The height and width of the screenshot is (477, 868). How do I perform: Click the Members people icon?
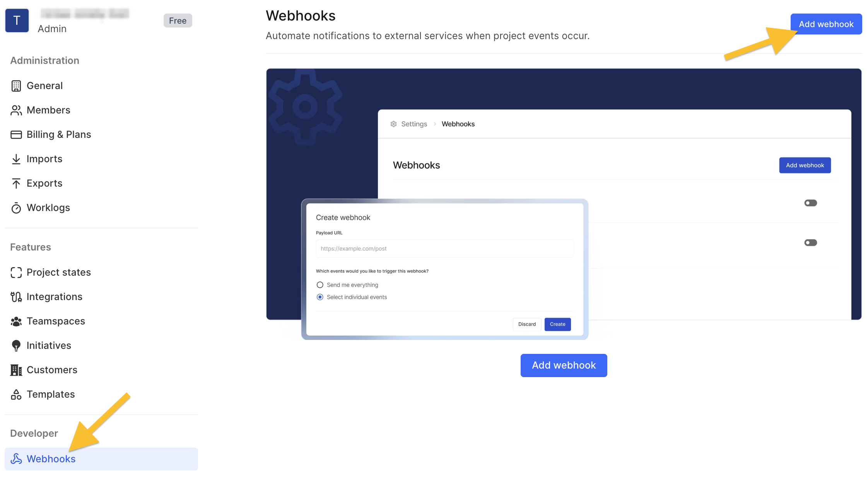click(x=16, y=110)
